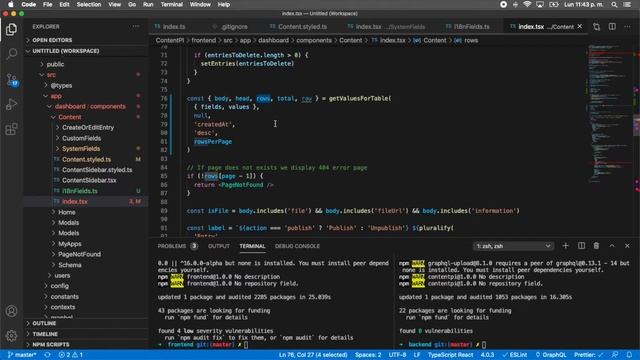640x360 pixels.
Task: Open errors and warnings count in status bar
Action: tap(71, 355)
